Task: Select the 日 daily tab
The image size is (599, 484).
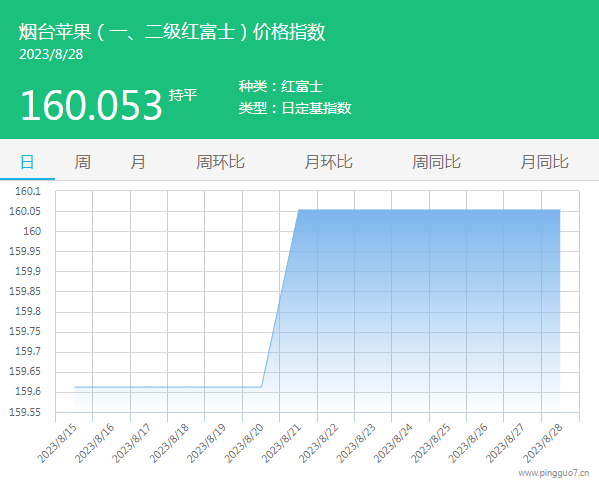Action: 27,162
